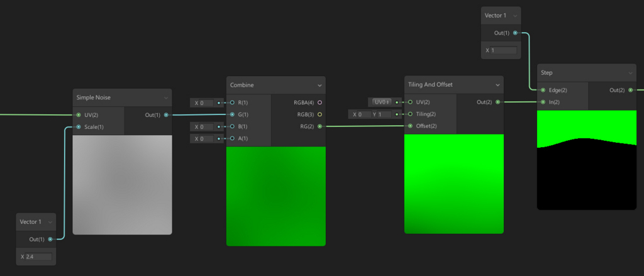Collapse the Combine node preview

pos(319,86)
